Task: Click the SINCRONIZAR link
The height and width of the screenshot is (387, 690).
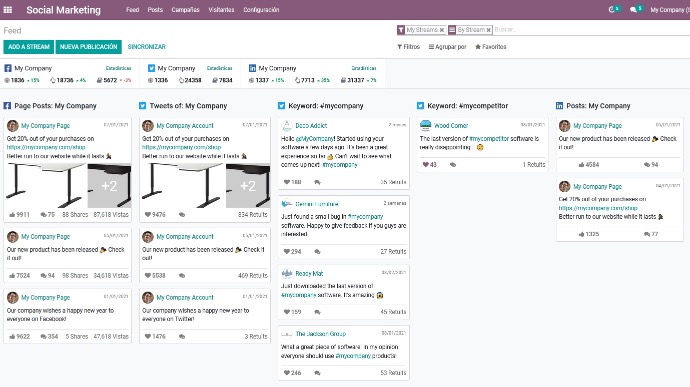Action: [x=147, y=47]
